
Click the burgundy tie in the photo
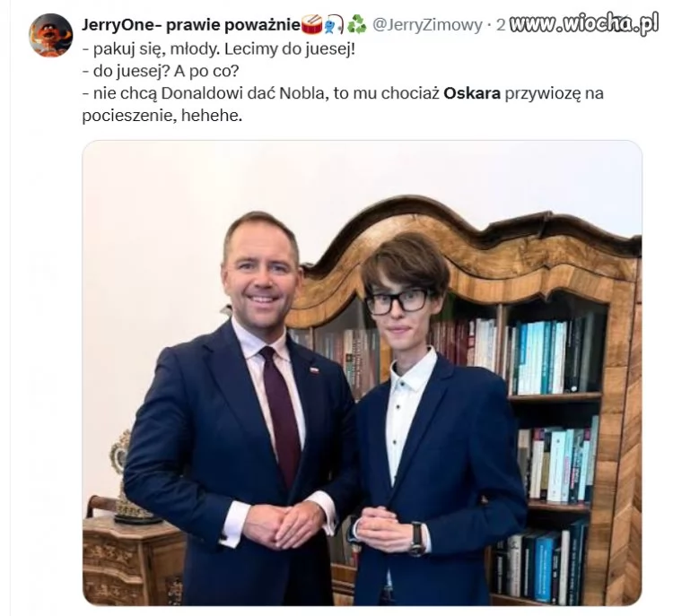click(x=281, y=415)
